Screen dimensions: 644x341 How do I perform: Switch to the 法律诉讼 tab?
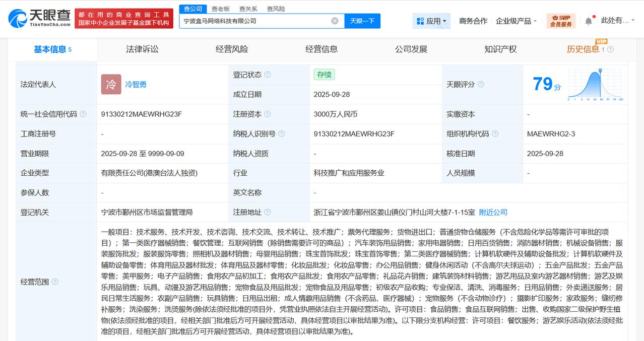point(142,49)
